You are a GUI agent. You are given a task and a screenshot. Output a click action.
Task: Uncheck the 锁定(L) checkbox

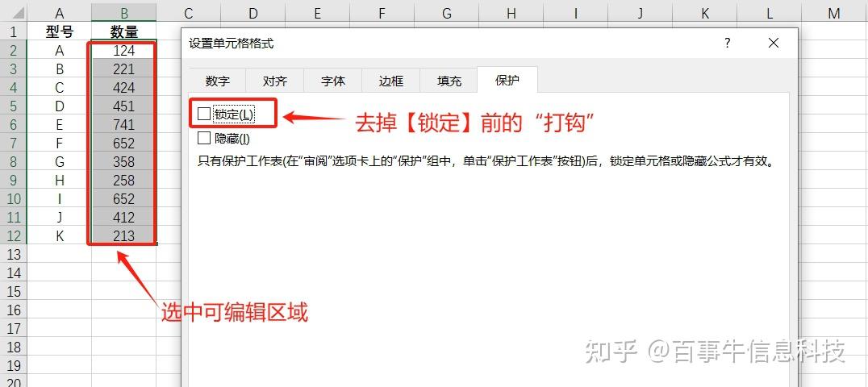coord(204,114)
